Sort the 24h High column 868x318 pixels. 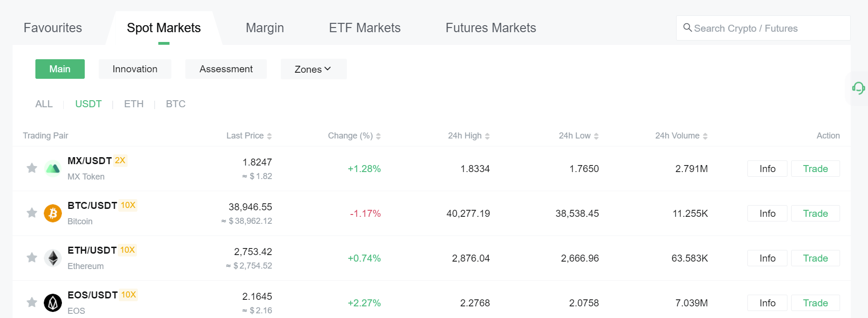[x=487, y=136]
